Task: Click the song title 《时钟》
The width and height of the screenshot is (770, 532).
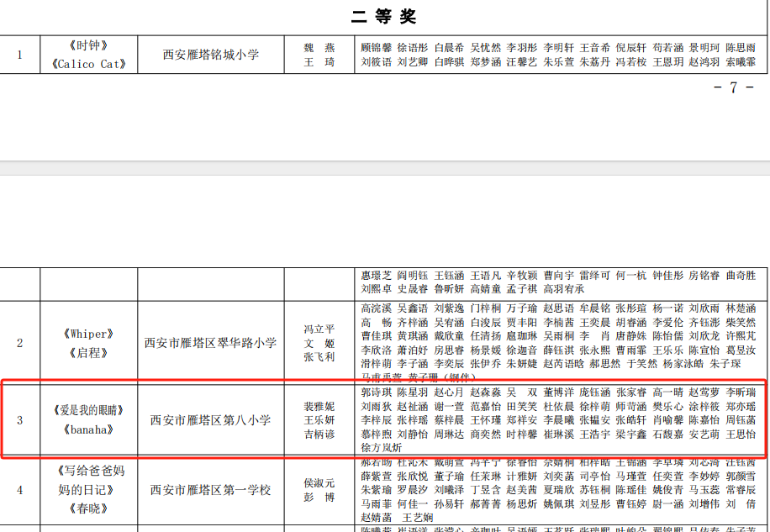Action: click(x=88, y=45)
